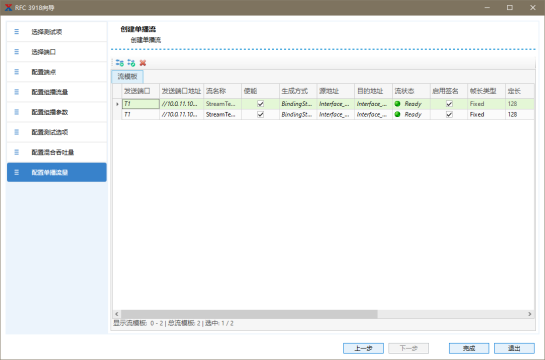
Task: Click the row indicator arrow of first row
Action: 117,104
